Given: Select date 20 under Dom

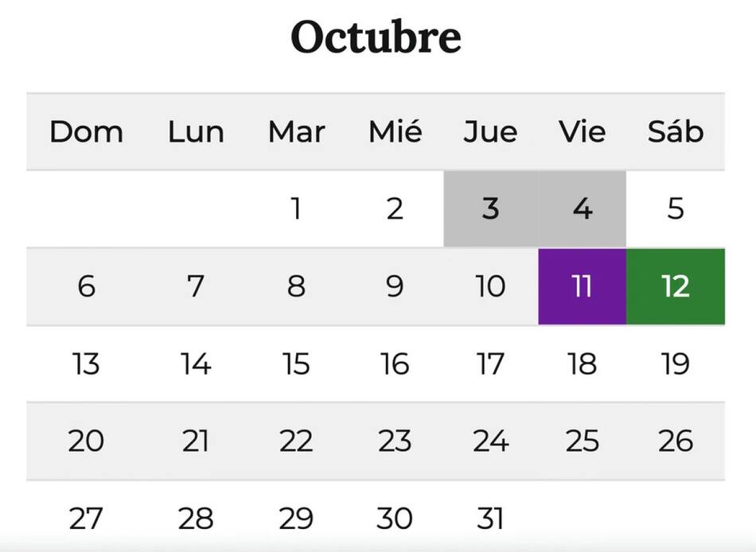Looking at the screenshot, I should 86,441.
